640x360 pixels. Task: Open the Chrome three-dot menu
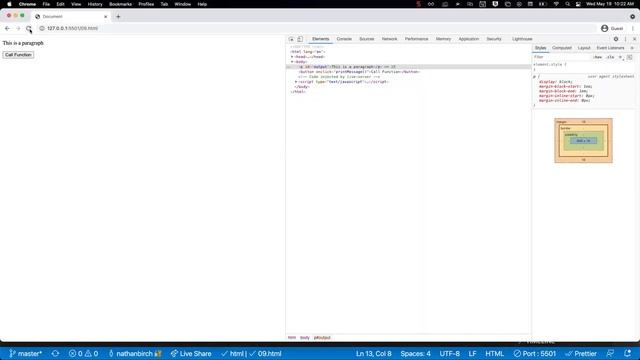pos(633,29)
